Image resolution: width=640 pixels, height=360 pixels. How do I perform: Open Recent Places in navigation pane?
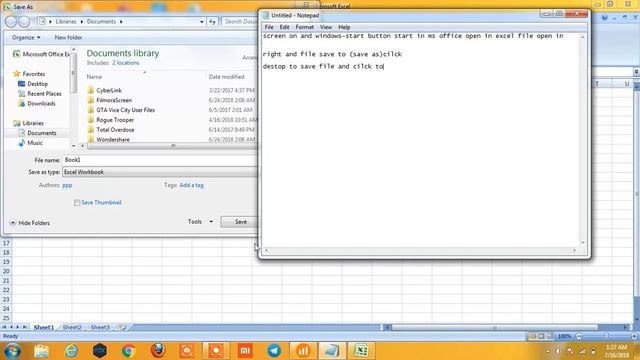40,93
